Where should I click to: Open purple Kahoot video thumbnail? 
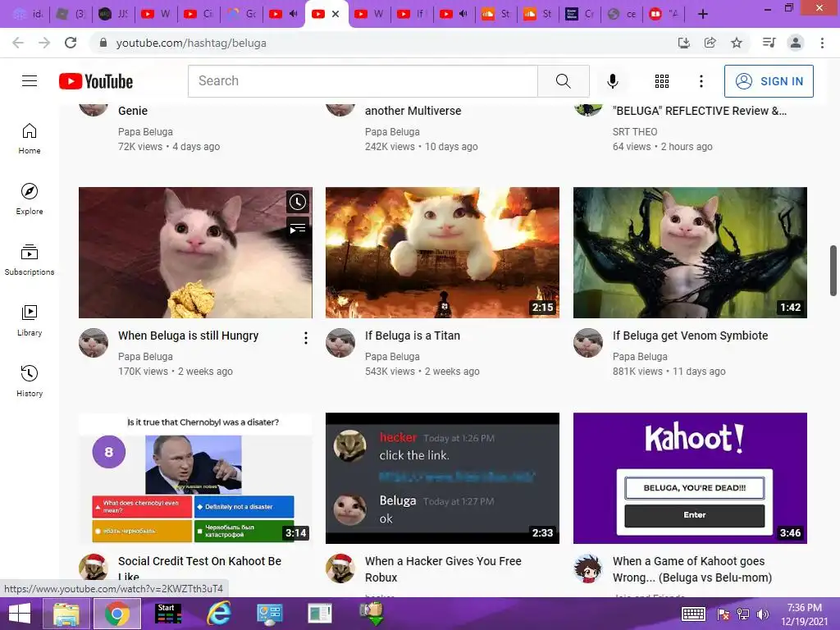(690, 478)
